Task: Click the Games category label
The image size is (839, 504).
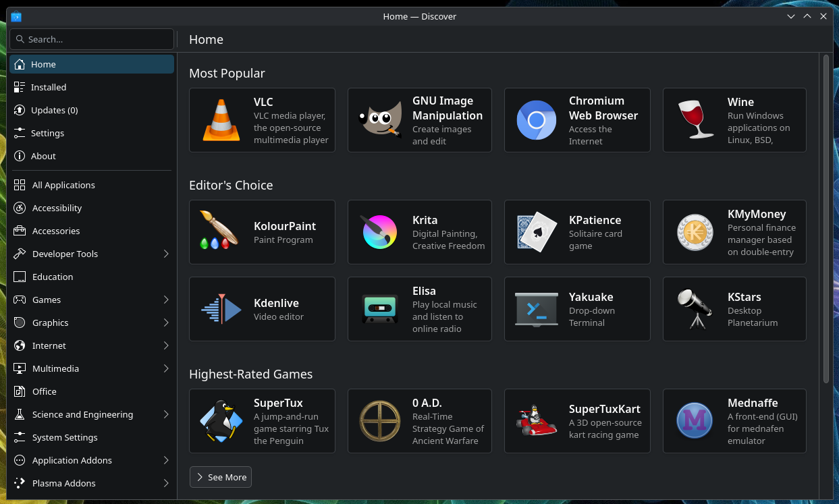Action: pos(47,300)
